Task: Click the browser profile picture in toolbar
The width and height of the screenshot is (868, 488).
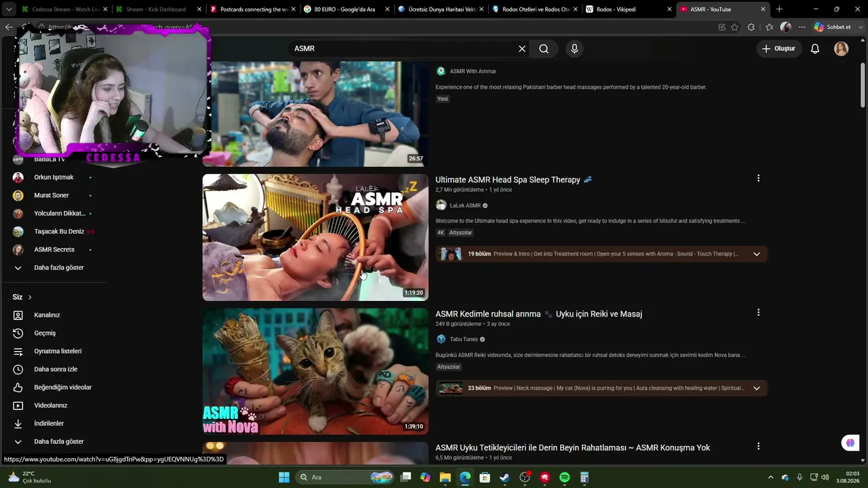Action: tap(785, 27)
